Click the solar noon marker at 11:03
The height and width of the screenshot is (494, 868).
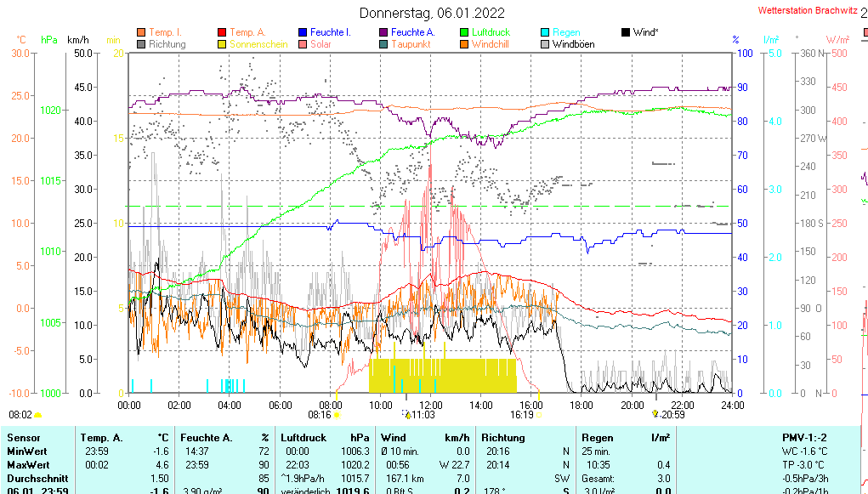[408, 415]
